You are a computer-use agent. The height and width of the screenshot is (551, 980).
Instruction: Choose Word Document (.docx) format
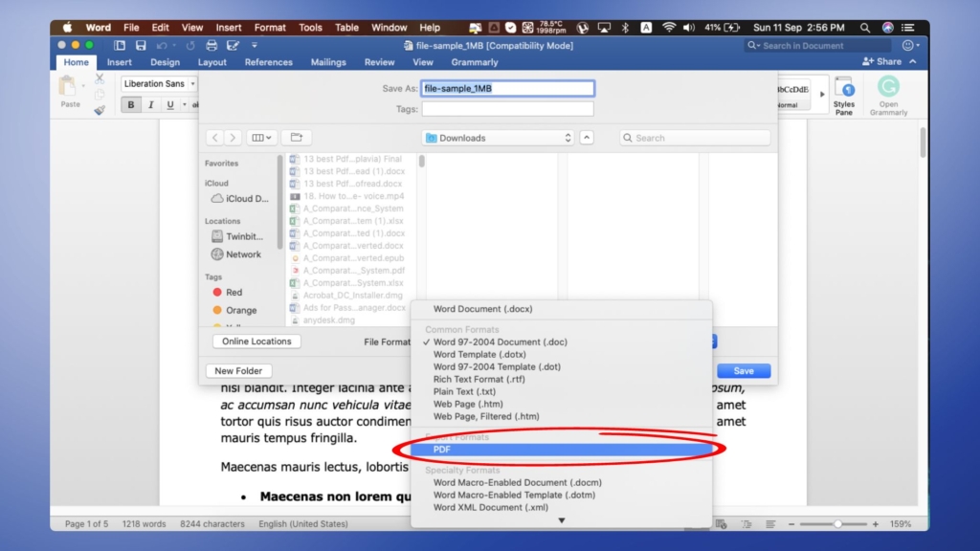[x=561, y=309]
